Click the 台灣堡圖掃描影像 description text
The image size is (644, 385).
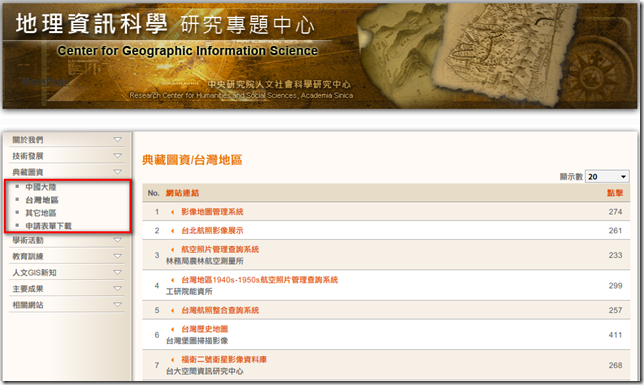click(x=197, y=341)
